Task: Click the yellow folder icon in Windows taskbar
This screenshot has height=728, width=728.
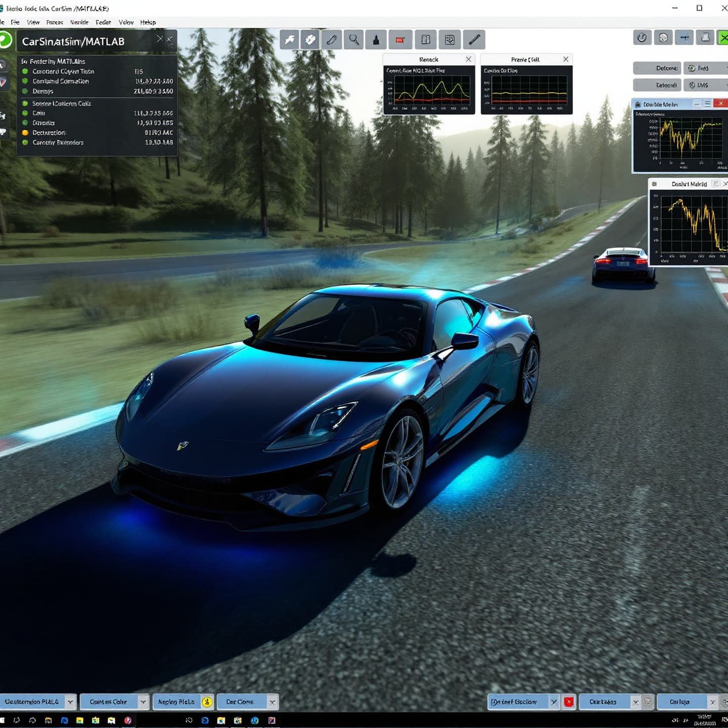Action: pos(80,720)
